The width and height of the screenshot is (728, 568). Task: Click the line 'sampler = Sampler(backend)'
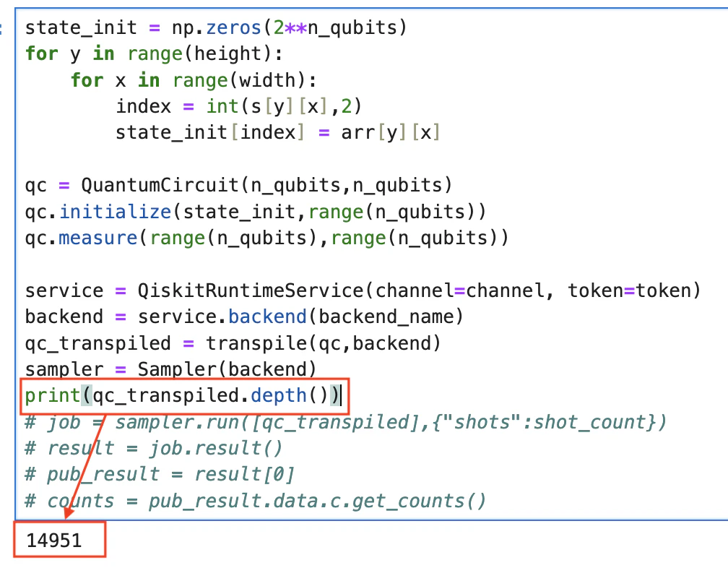click(x=170, y=370)
